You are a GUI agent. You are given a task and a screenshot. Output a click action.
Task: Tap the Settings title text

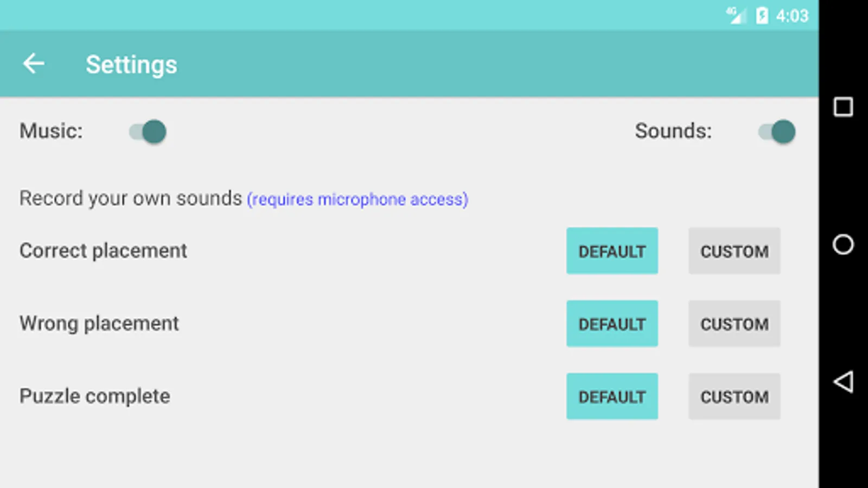coord(131,65)
